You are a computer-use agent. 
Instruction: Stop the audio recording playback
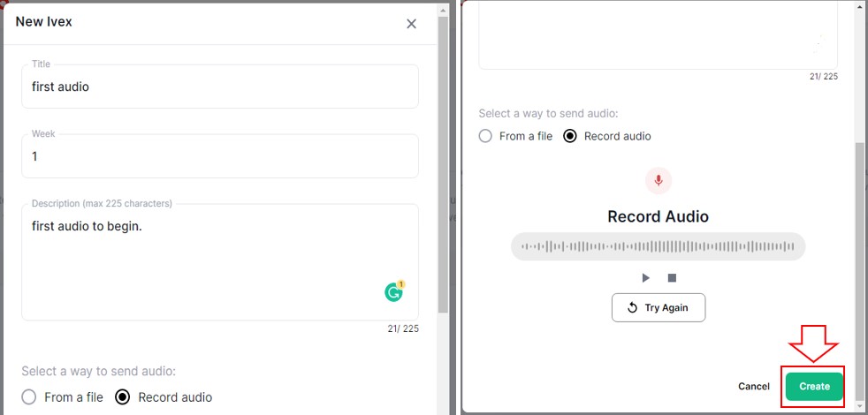click(x=672, y=278)
